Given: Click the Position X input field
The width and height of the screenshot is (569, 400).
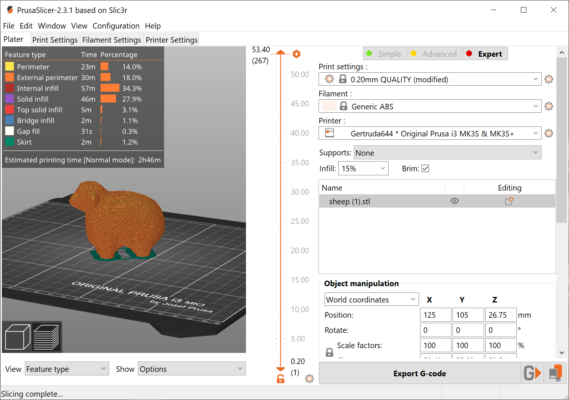Looking at the screenshot, I should tap(435, 315).
